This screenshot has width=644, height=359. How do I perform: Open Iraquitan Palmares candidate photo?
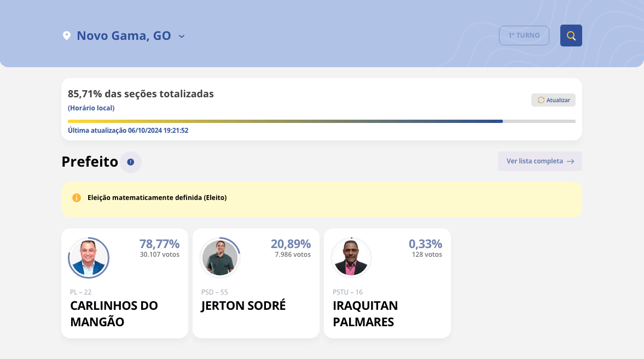[x=351, y=257]
